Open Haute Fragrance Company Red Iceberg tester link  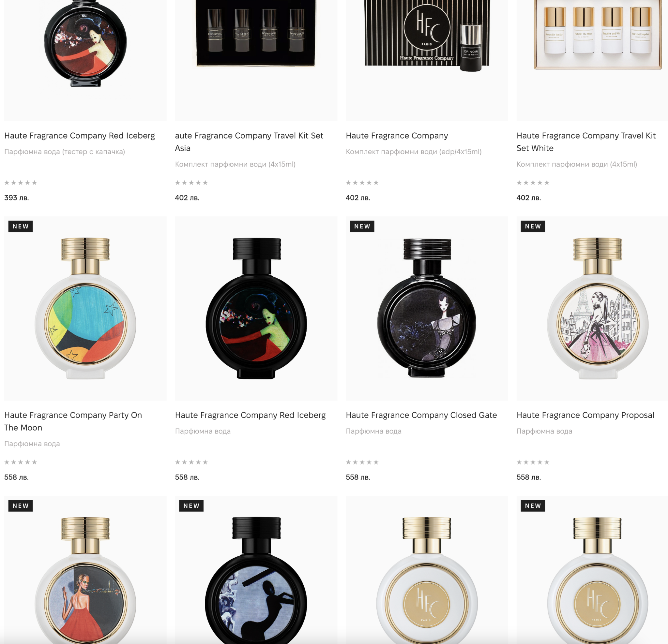tap(79, 136)
